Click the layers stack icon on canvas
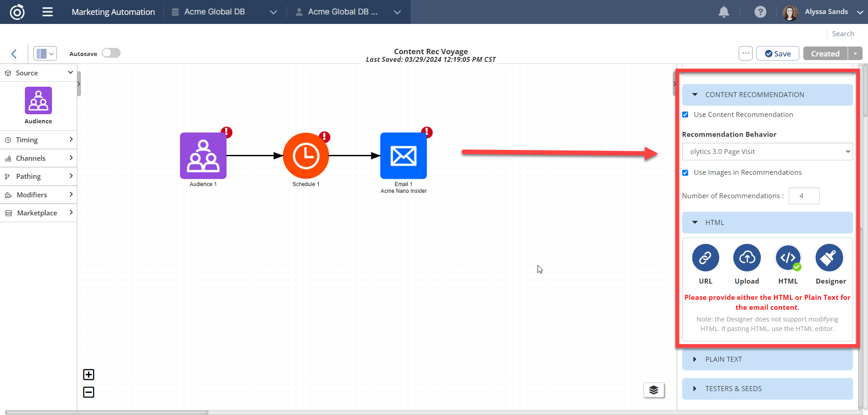Viewport: 868px width, 415px height. click(x=654, y=390)
